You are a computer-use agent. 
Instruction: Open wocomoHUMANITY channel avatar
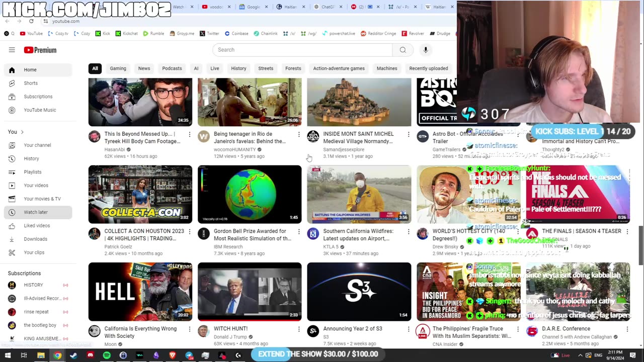click(x=204, y=136)
